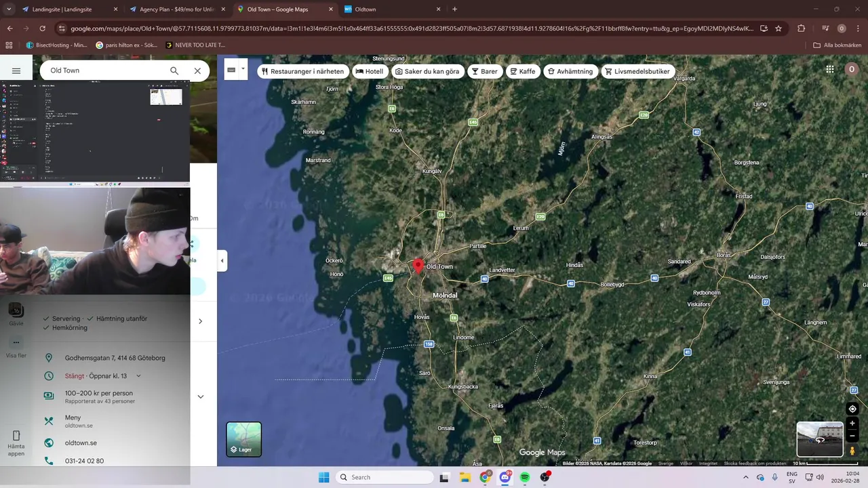Viewport: 868px width, 488px height.
Task: Switch to the Agency Plan browser tab
Action: click(x=176, y=9)
